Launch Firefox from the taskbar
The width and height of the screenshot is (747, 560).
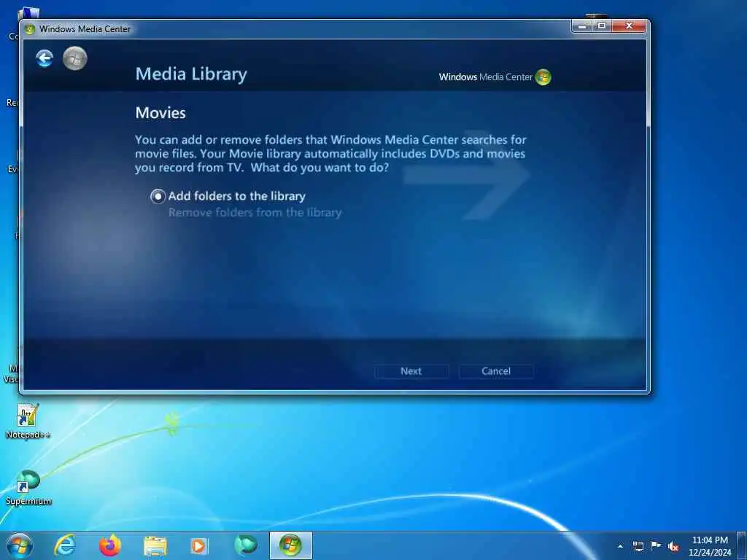[x=110, y=545]
